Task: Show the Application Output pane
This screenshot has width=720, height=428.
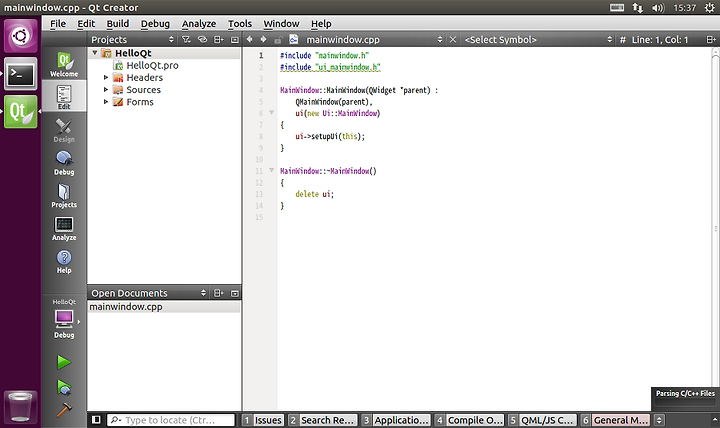Action: point(396,420)
